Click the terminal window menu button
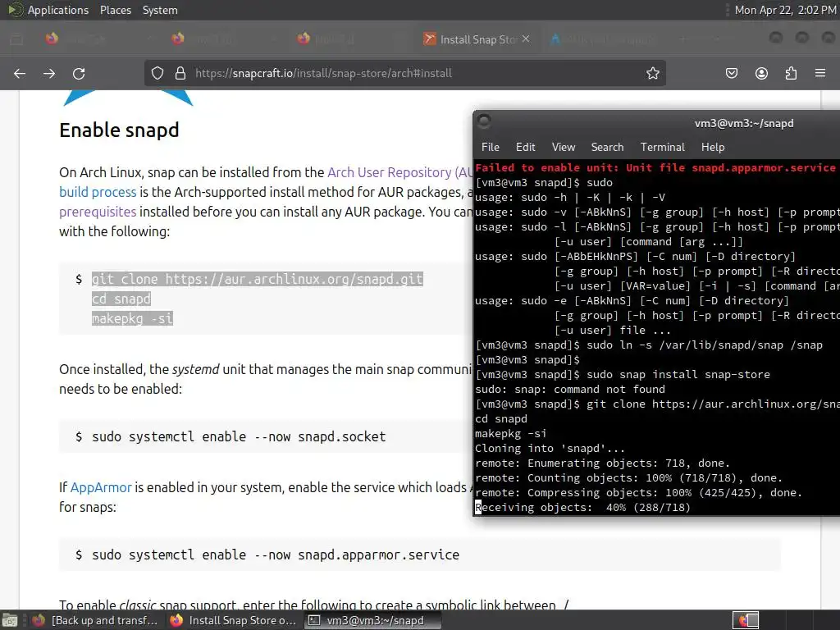 [484, 121]
